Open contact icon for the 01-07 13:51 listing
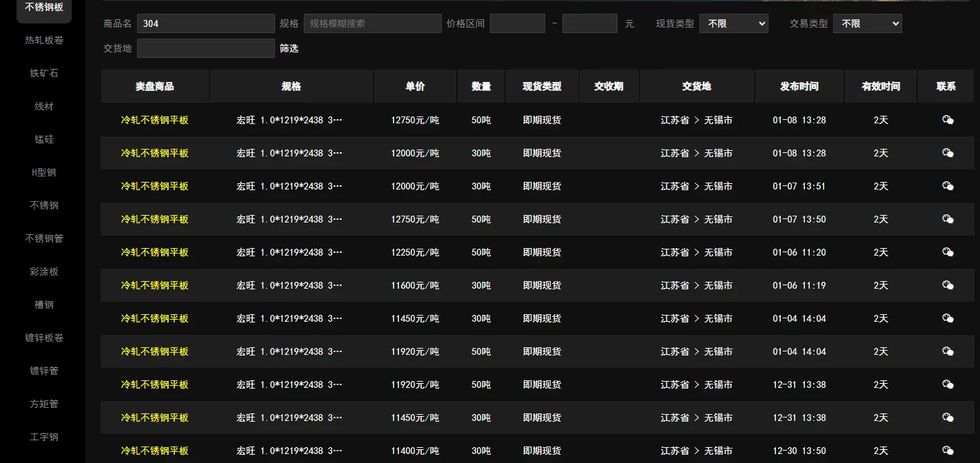980x463 pixels. (x=948, y=186)
